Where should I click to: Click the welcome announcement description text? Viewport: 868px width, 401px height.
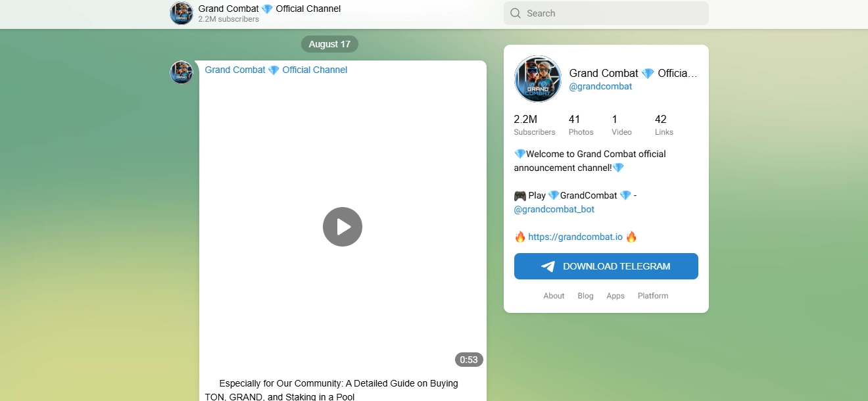click(590, 160)
